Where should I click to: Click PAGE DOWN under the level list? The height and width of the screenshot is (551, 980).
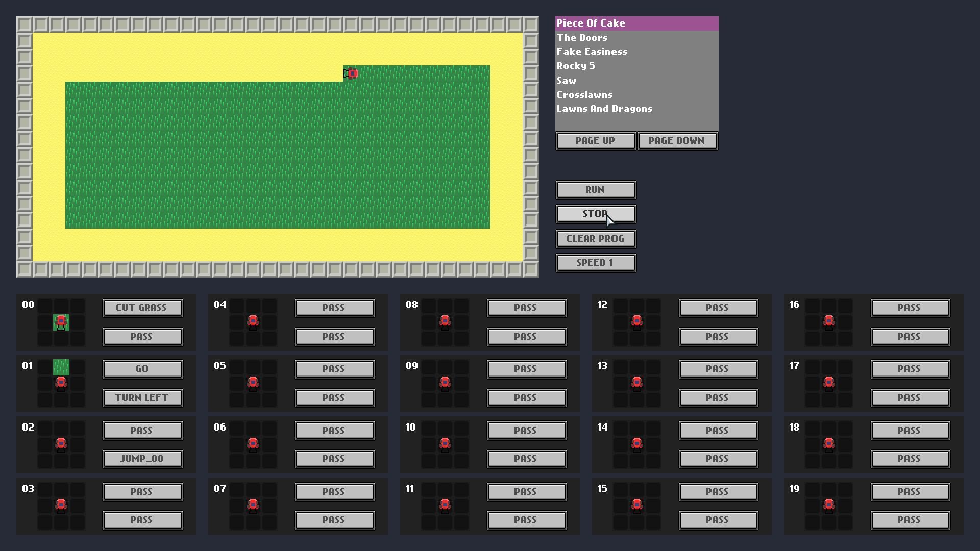(677, 141)
